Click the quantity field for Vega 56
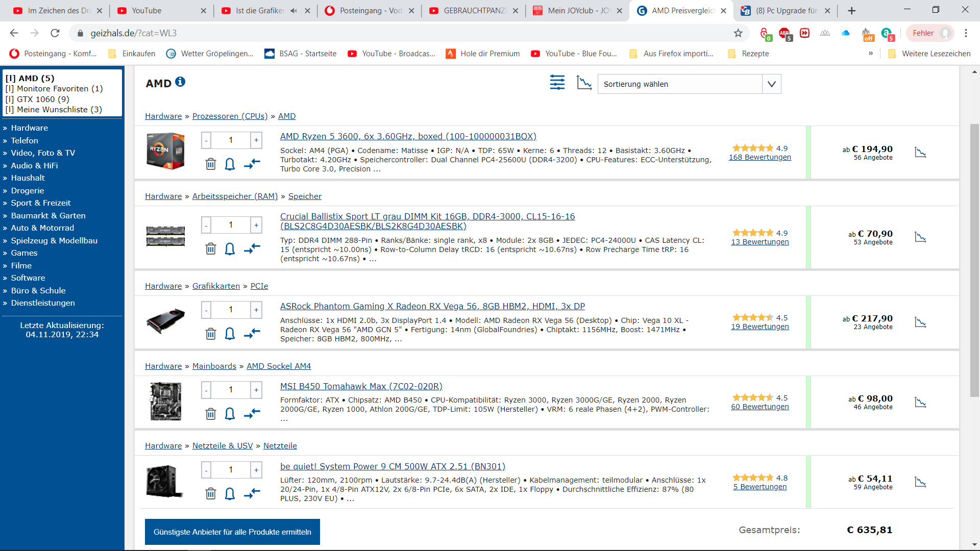The image size is (980, 551). pyautogui.click(x=231, y=310)
